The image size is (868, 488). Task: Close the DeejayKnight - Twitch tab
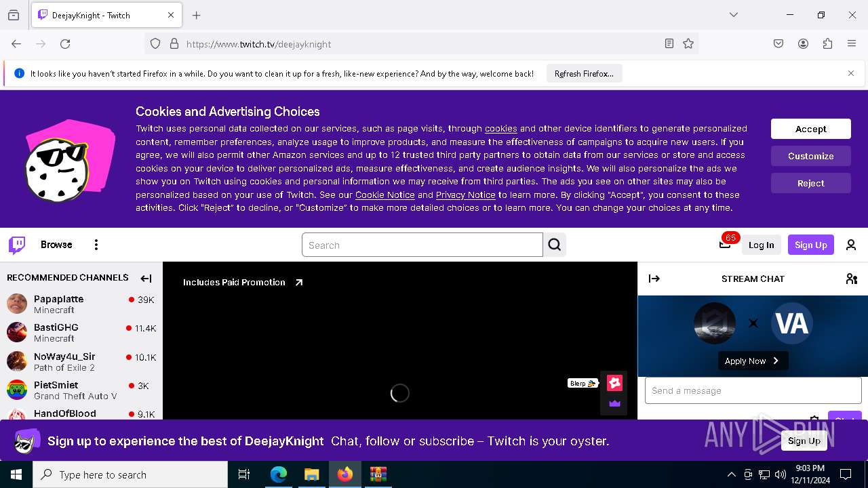(x=171, y=15)
